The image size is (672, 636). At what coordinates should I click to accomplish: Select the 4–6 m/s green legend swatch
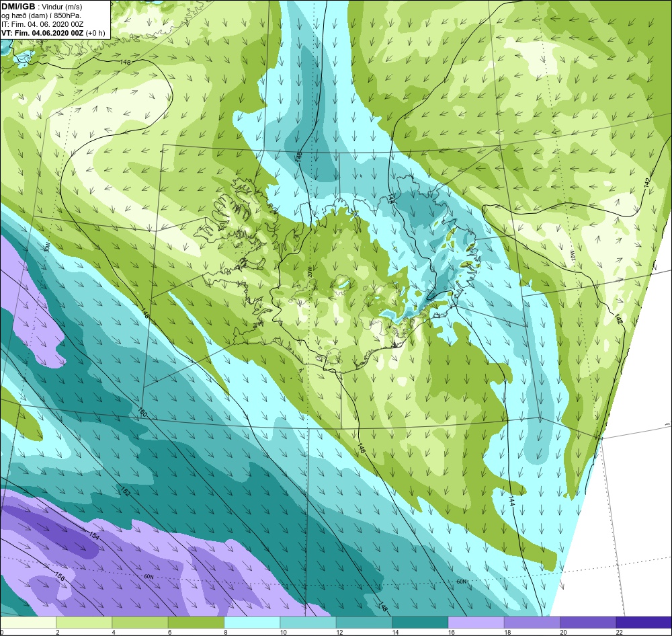pos(140,622)
